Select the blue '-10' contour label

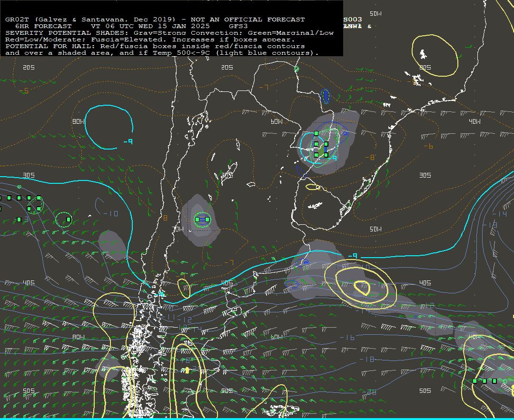tap(110, 214)
